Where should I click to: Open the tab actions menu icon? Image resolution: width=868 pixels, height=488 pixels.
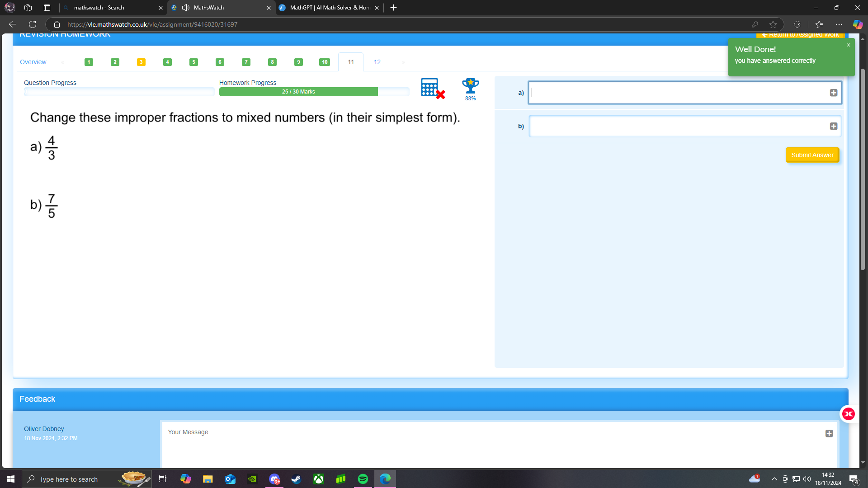[x=47, y=8]
